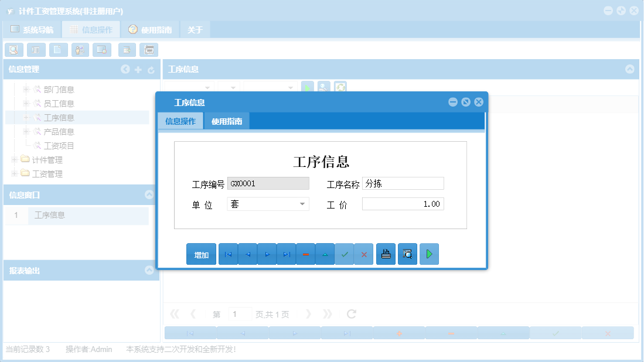Open print preview in the 工序信息 dialog
644x362 pixels.
click(x=407, y=254)
